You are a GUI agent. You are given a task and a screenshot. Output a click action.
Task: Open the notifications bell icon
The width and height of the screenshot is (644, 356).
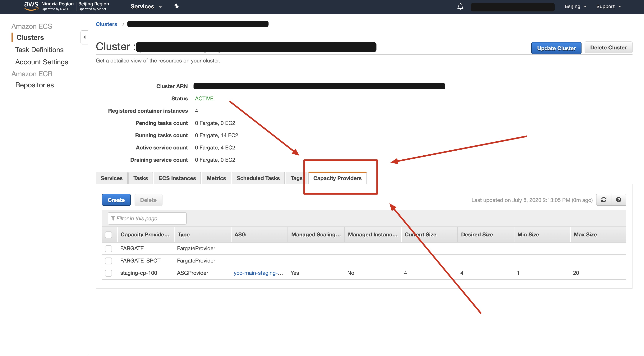[x=460, y=6]
